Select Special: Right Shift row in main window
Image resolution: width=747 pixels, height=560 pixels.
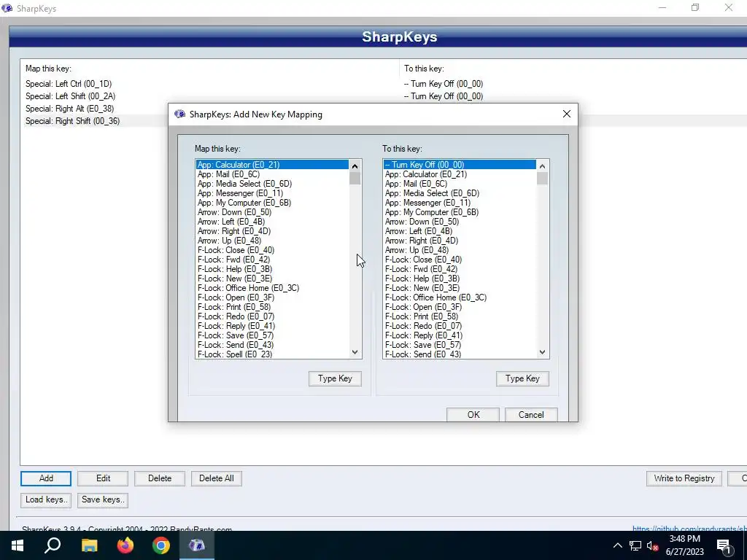point(94,121)
